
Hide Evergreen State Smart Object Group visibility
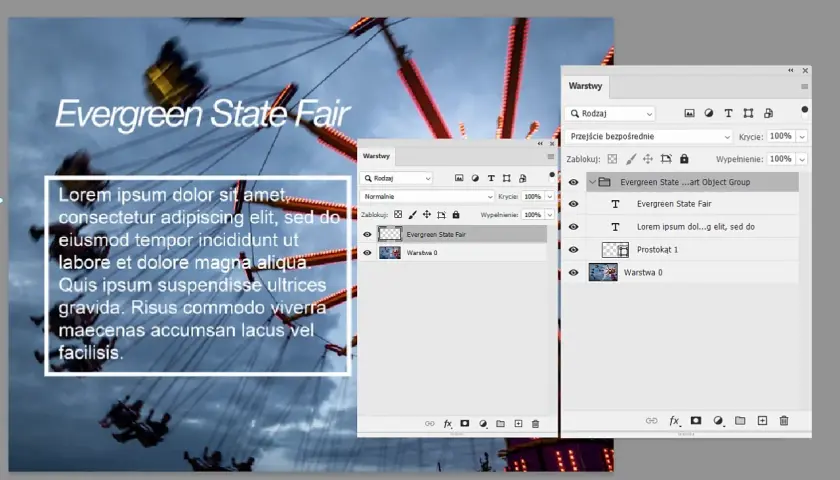click(573, 182)
